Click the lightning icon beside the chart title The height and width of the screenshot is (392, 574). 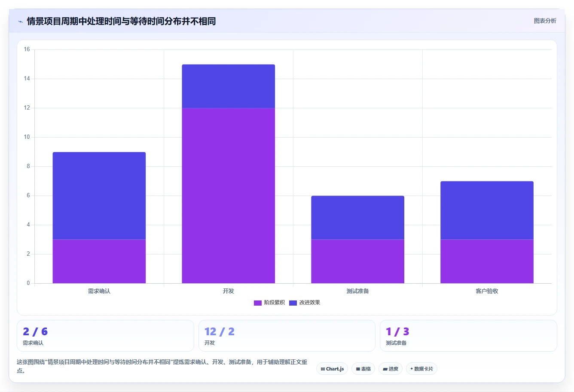point(20,21)
